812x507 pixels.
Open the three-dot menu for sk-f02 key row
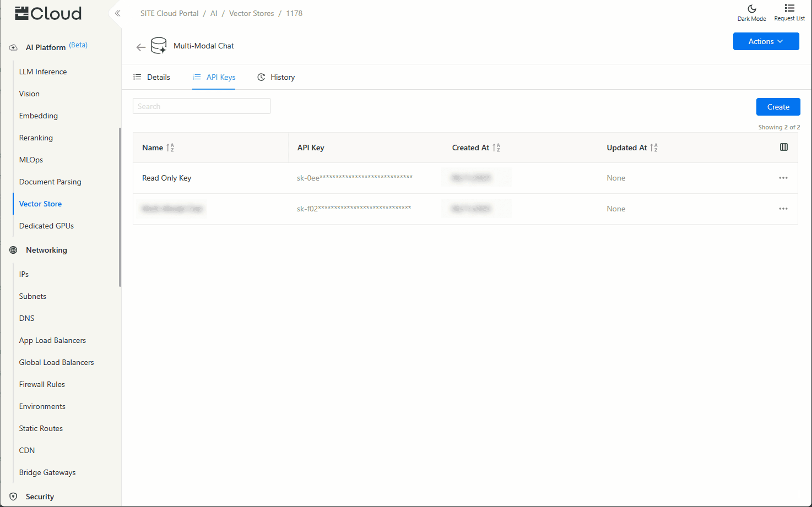(783, 209)
